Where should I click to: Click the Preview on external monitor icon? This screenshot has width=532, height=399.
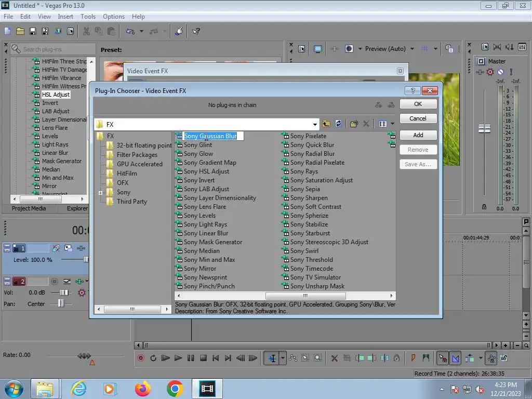tap(318, 49)
